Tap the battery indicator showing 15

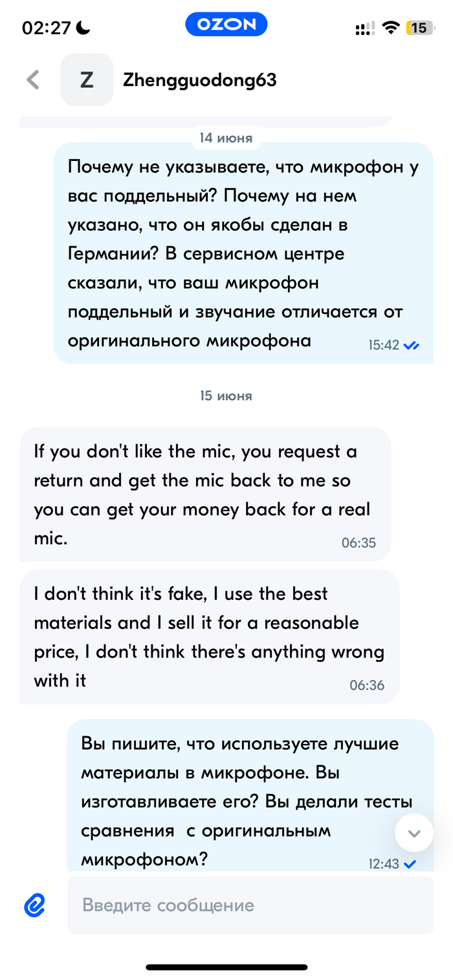click(419, 28)
